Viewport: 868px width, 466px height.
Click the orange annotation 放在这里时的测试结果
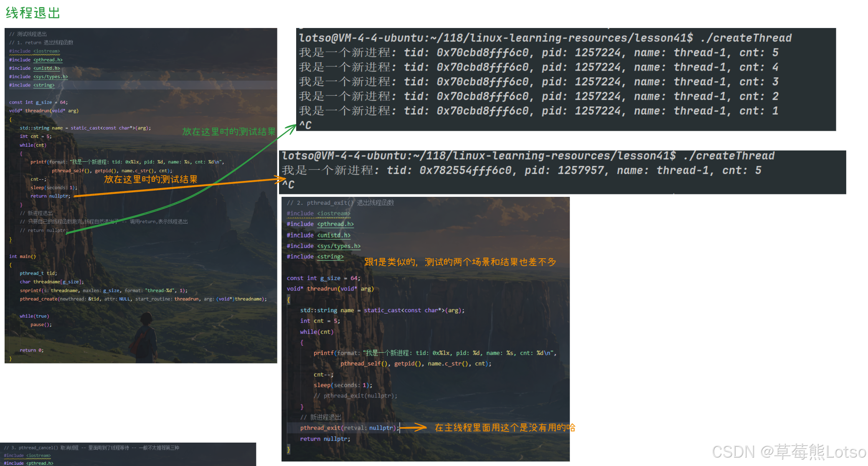(150, 179)
